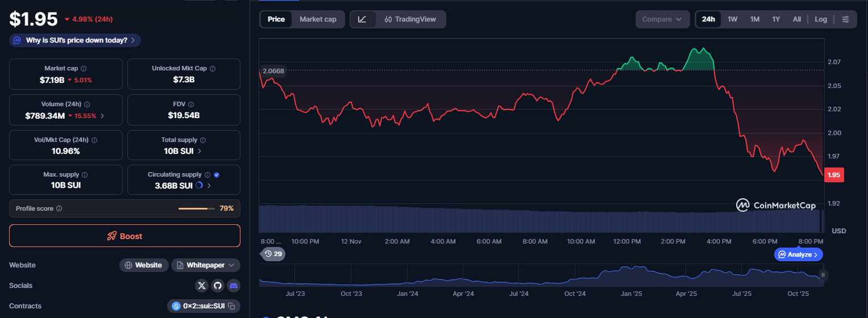Click the Profile score info icon
868x318 pixels.
59,208
